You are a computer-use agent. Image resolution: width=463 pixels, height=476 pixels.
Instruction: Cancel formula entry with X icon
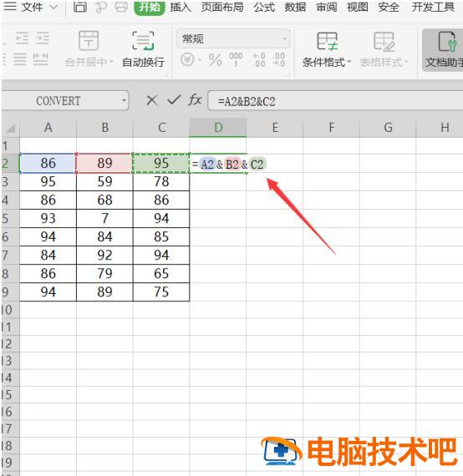tap(152, 100)
